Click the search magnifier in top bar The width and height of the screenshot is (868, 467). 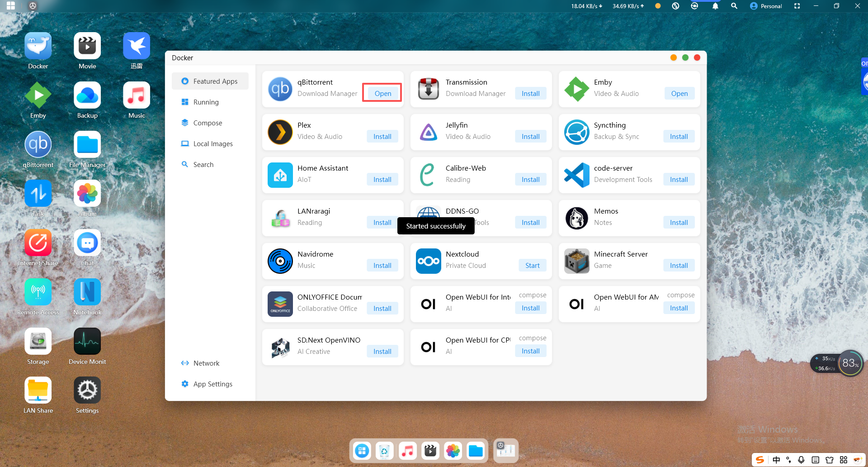click(x=734, y=6)
